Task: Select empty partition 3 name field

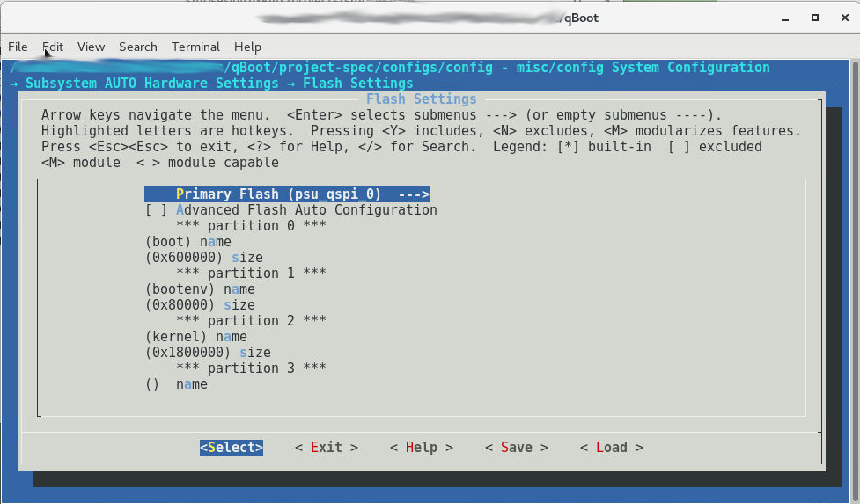Action: pos(177,384)
